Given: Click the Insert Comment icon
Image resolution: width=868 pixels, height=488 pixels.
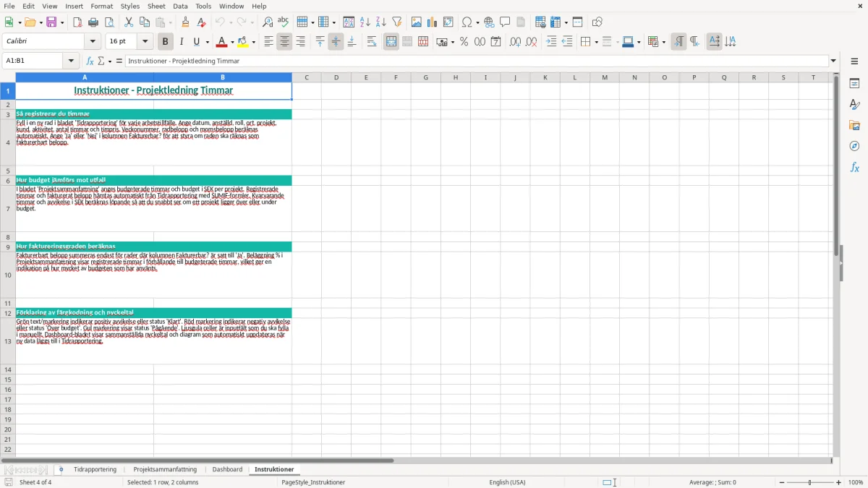Looking at the screenshot, I should point(505,22).
